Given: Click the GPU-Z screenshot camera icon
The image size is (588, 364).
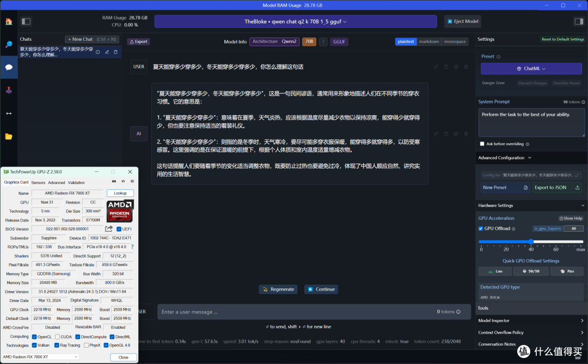Looking at the screenshot, I should (x=114, y=181).
